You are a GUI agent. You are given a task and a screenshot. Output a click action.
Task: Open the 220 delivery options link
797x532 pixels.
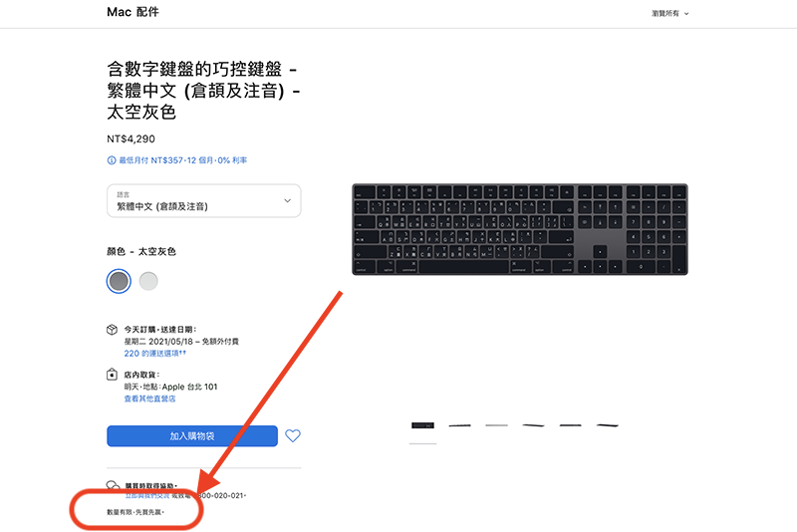tap(155, 353)
